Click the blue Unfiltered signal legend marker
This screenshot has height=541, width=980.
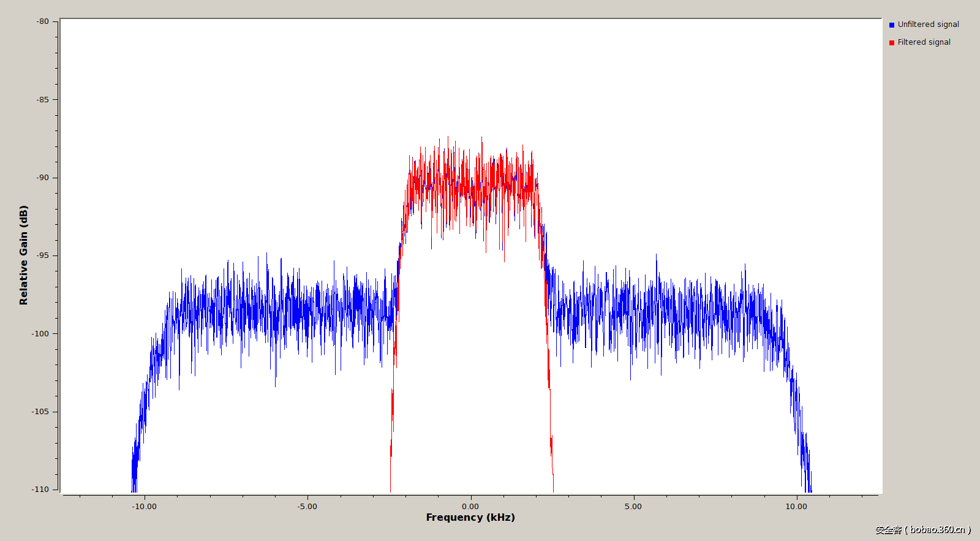click(x=892, y=25)
